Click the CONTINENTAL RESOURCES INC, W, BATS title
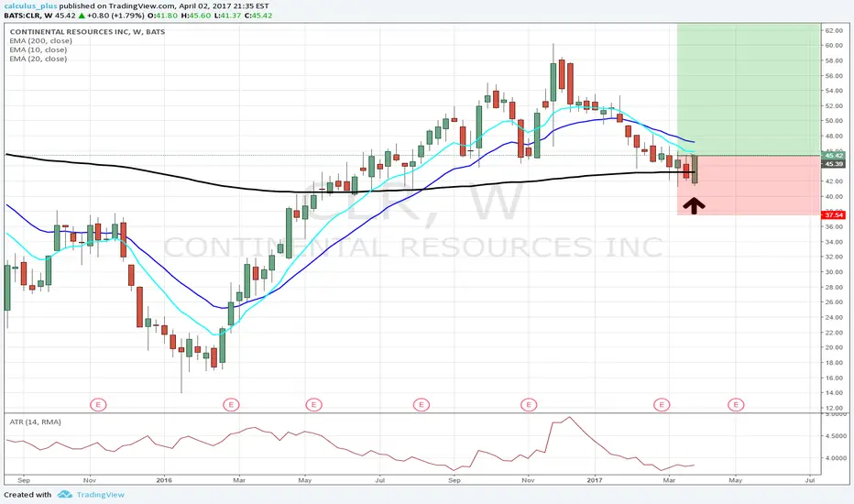 [87, 31]
